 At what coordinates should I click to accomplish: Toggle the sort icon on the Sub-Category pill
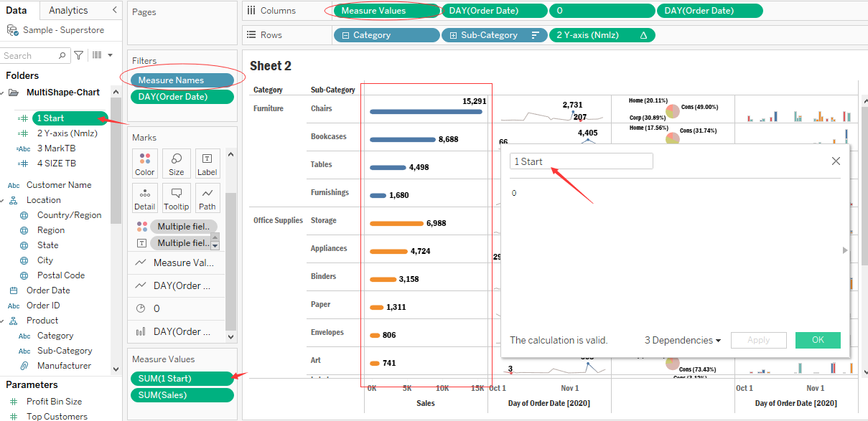(x=536, y=34)
